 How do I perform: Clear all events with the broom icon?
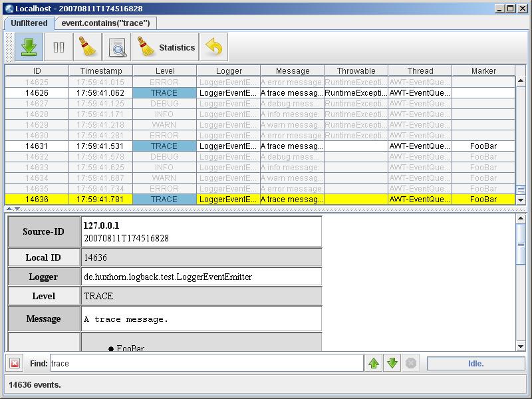tap(87, 47)
